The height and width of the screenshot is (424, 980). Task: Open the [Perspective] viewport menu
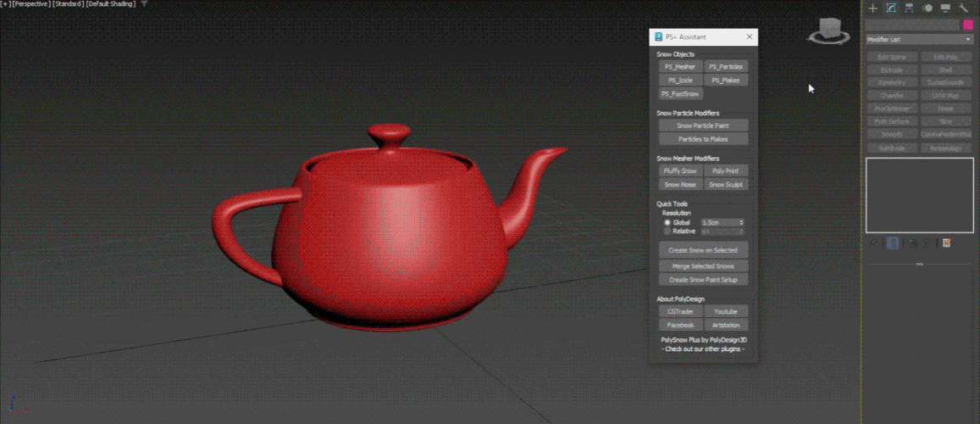click(x=31, y=3)
